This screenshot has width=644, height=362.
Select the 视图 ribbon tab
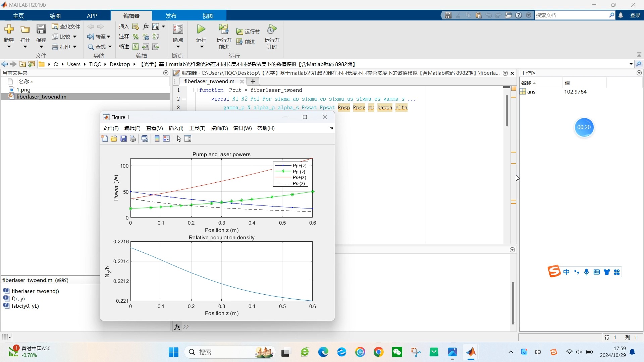pyautogui.click(x=208, y=15)
